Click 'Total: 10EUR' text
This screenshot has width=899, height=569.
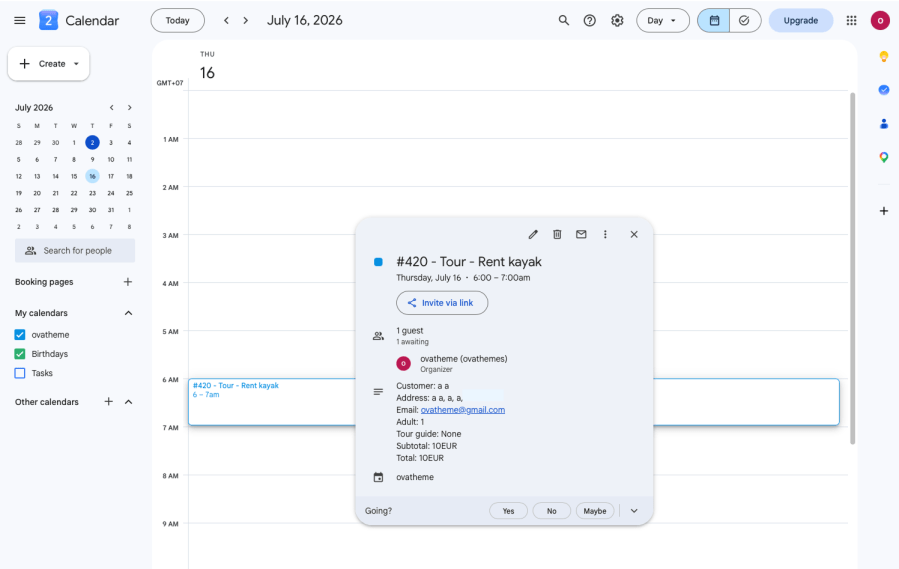[420, 458]
